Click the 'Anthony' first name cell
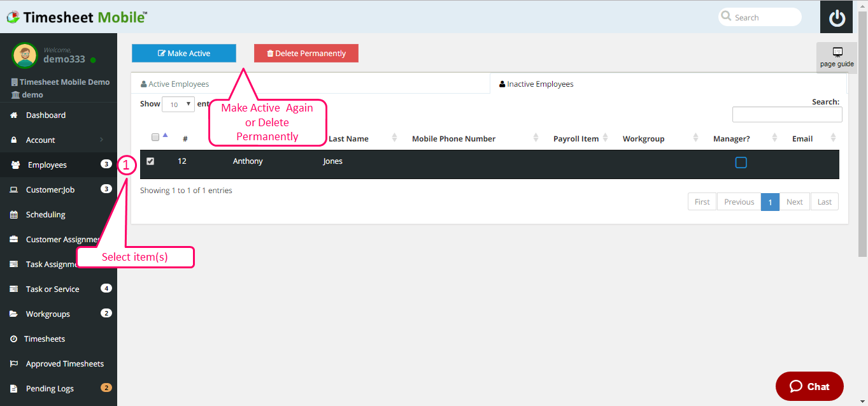Screen dimensions: 868x406 coord(248,161)
